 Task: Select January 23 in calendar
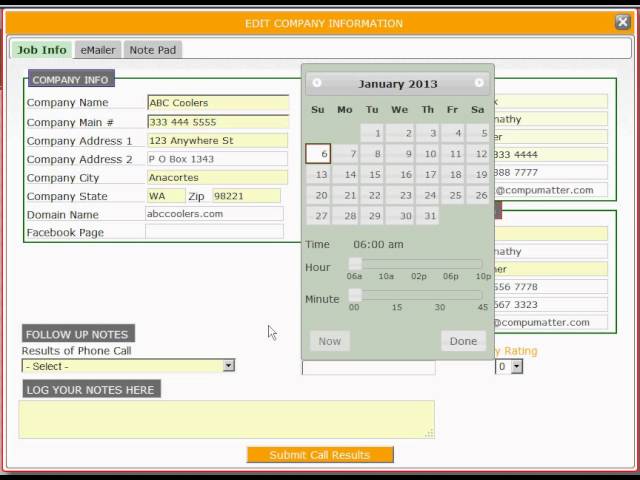tap(400, 196)
